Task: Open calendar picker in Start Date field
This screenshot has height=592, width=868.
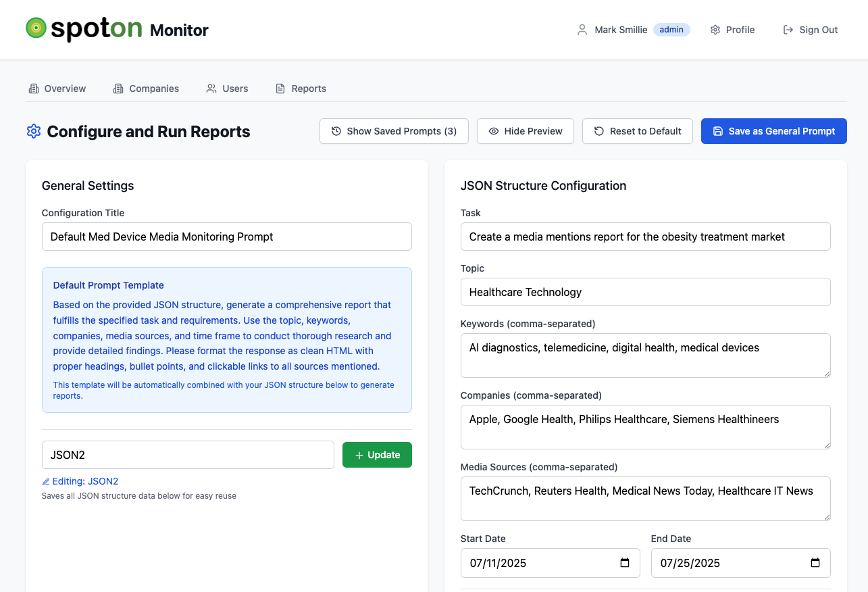Action: coord(624,563)
